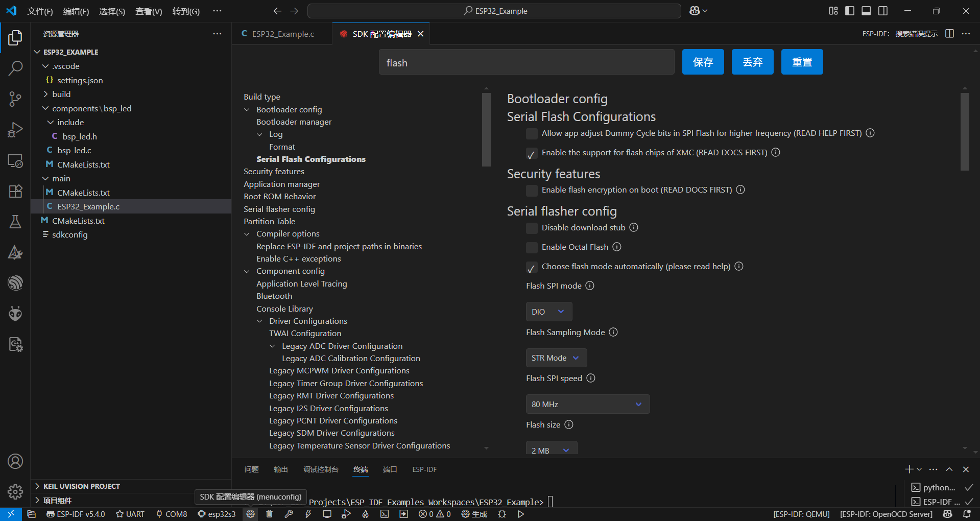
Task: Click the full clean trash icon in status bar
Action: click(270, 514)
